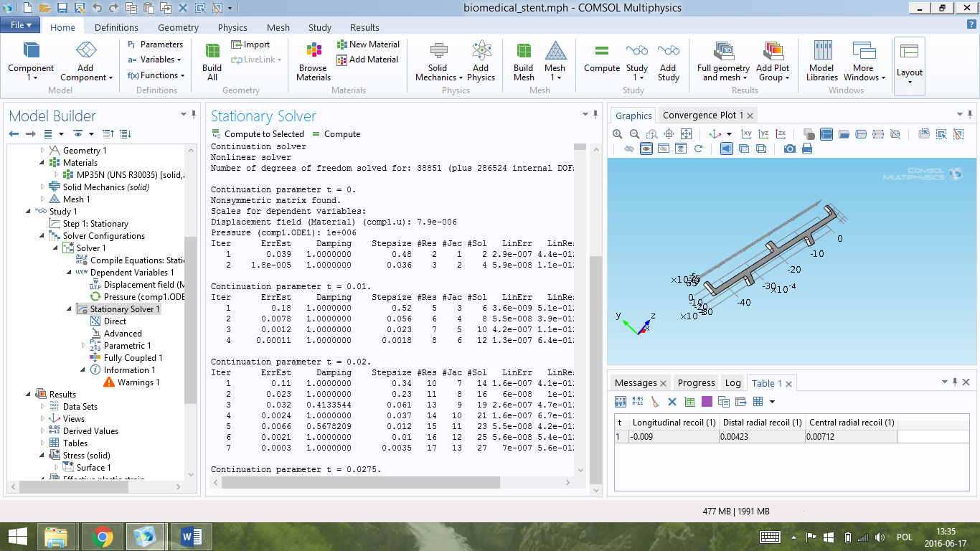The width and height of the screenshot is (980, 551).
Task: Open the File menu dropdown
Action: 21,25
